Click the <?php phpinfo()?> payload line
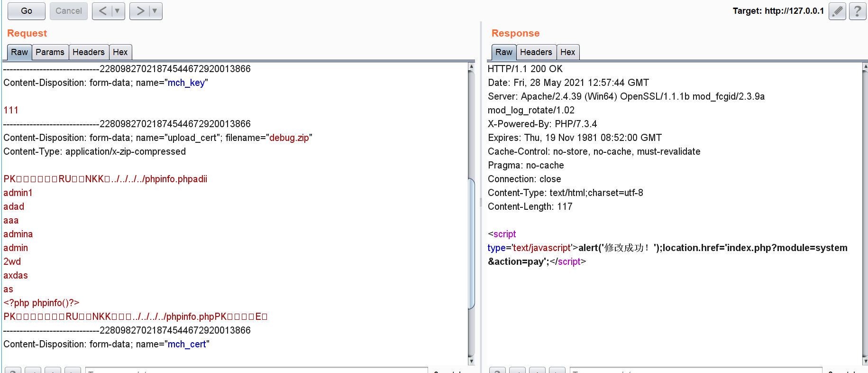868x373 pixels. coord(41,303)
